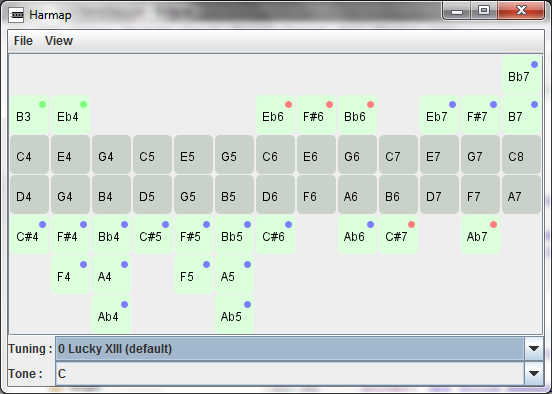Click the G6 blow note button
552x394 pixels.
(357, 155)
